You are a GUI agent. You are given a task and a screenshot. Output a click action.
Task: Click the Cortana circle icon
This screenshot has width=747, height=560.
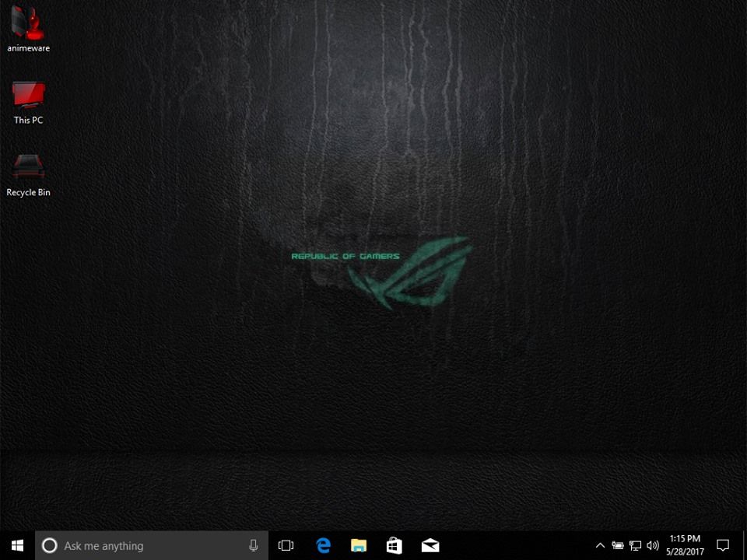49,545
